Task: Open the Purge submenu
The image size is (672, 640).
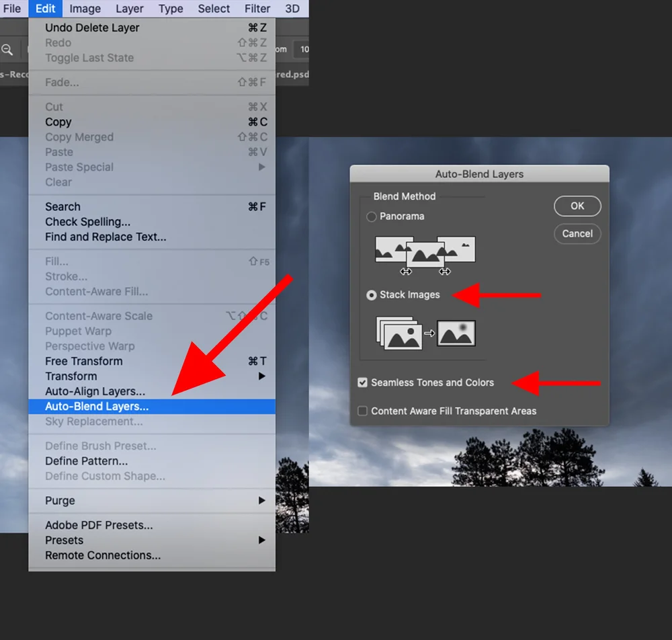Action: [59, 500]
